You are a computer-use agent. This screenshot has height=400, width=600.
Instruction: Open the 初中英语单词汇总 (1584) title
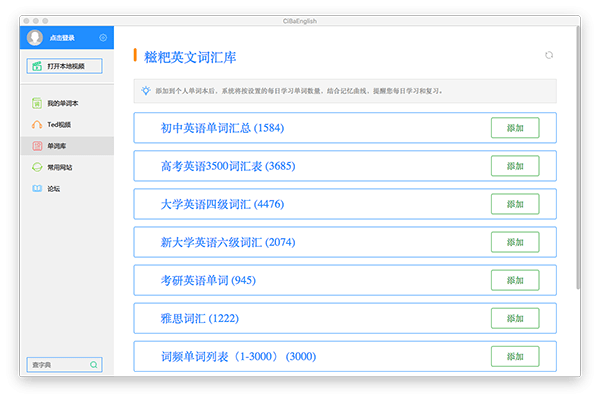(222, 128)
